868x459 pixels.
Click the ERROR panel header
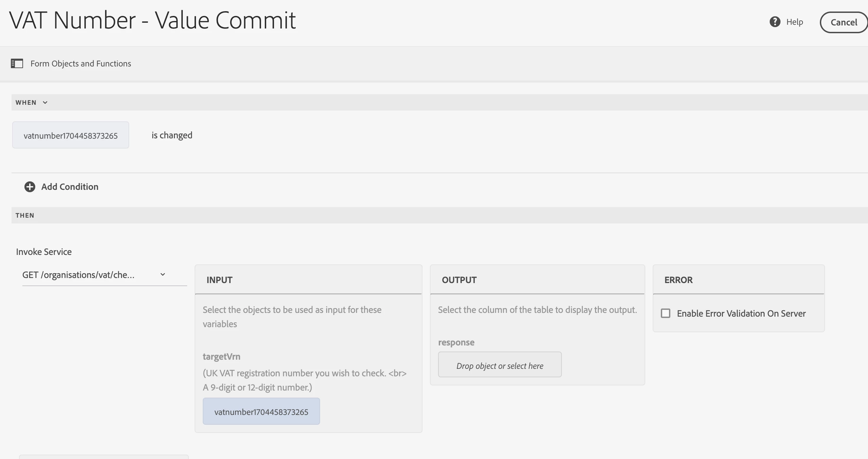click(678, 280)
